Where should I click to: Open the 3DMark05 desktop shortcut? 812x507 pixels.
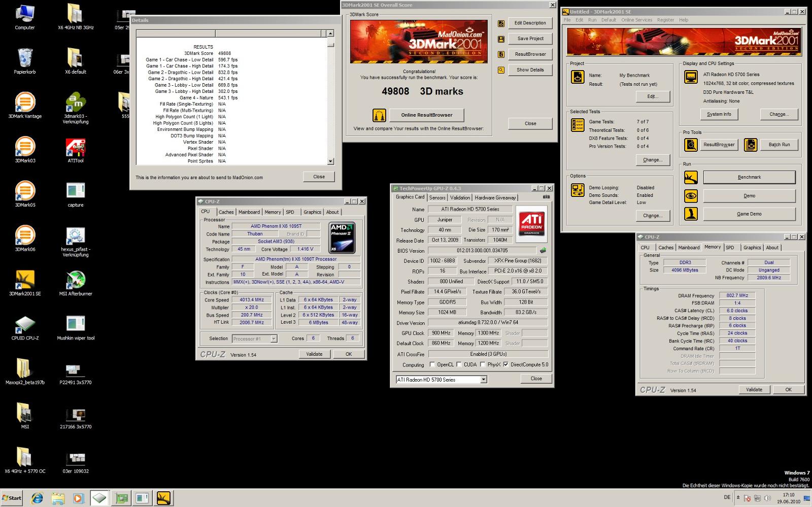(x=25, y=193)
